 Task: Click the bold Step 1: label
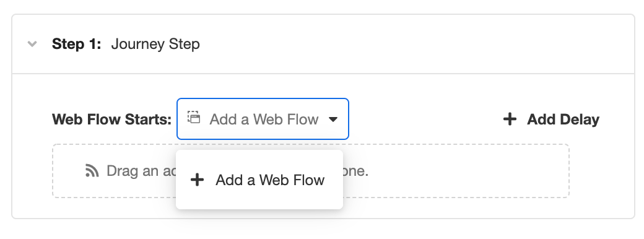[76, 44]
